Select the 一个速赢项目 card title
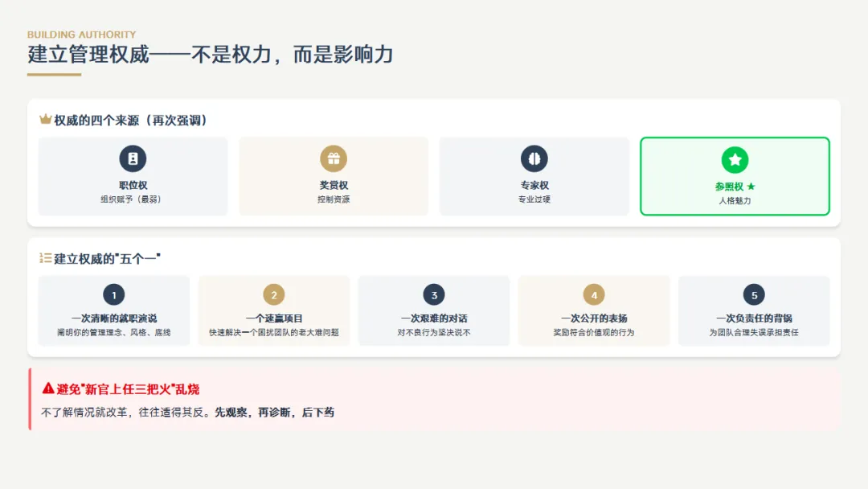 [x=274, y=318]
